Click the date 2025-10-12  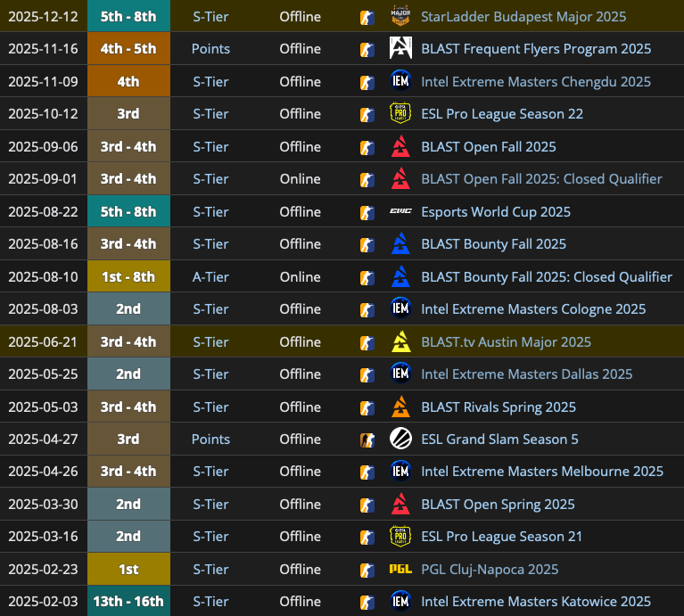click(43, 114)
